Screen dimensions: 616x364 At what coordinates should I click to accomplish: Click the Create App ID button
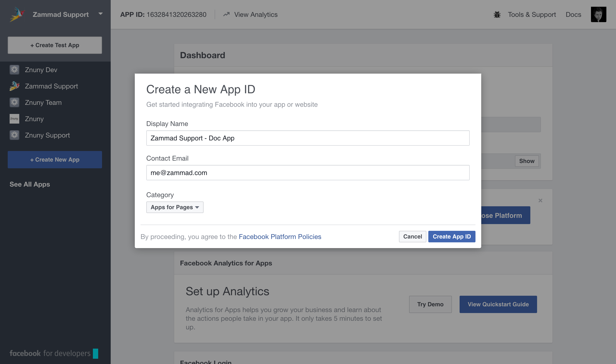pyautogui.click(x=452, y=236)
